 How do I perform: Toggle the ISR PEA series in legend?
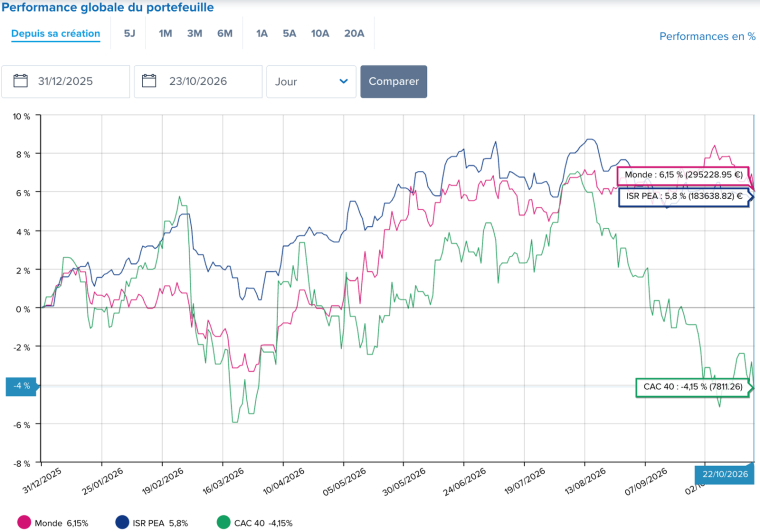tap(152, 523)
